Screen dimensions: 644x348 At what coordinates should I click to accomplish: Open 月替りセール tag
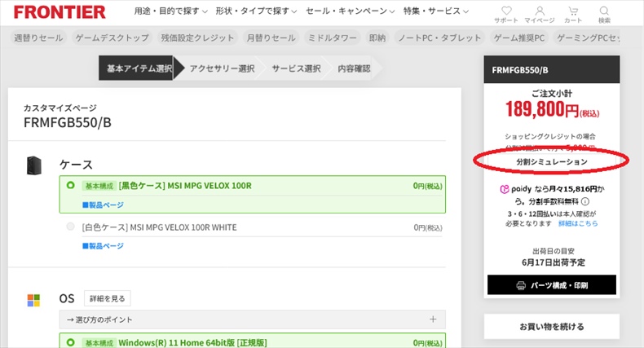coord(271,37)
